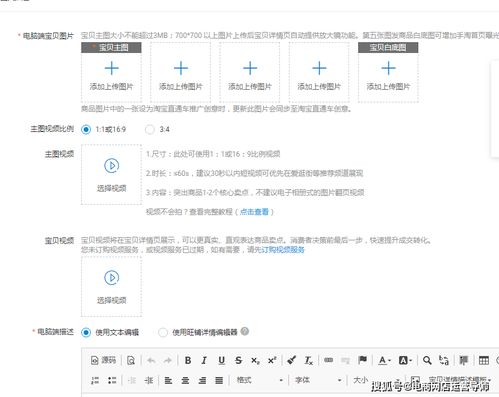This screenshot has height=397, width=499.
Task: Select a video for 主图视频
Action: 111,174
